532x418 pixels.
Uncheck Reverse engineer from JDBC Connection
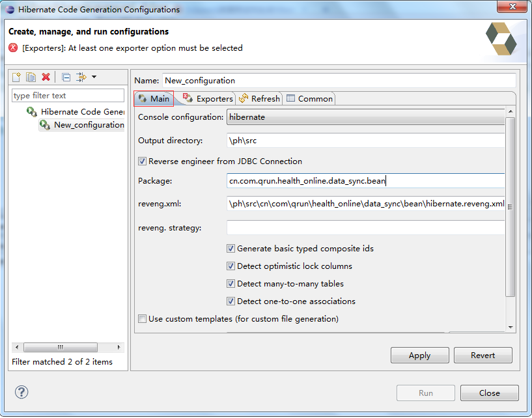coord(141,161)
